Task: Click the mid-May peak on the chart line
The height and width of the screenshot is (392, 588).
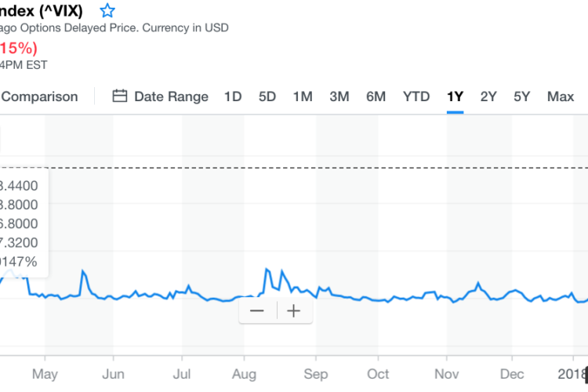Action: click(82, 271)
